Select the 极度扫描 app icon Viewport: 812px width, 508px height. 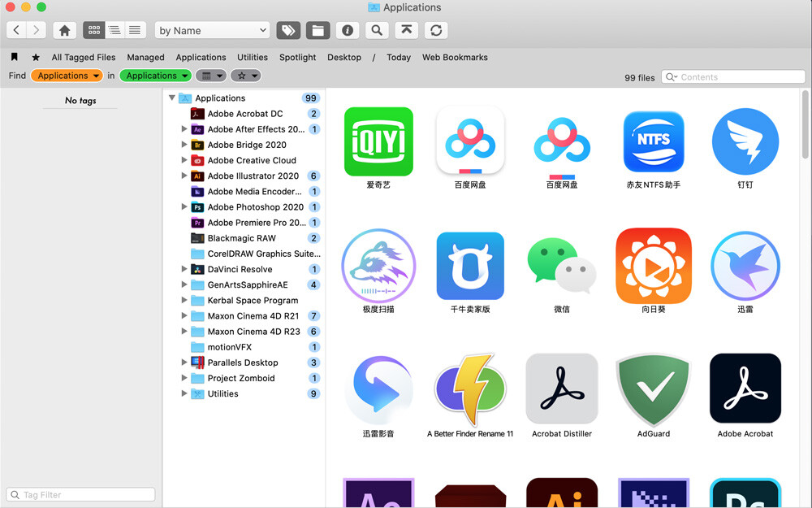(x=378, y=266)
